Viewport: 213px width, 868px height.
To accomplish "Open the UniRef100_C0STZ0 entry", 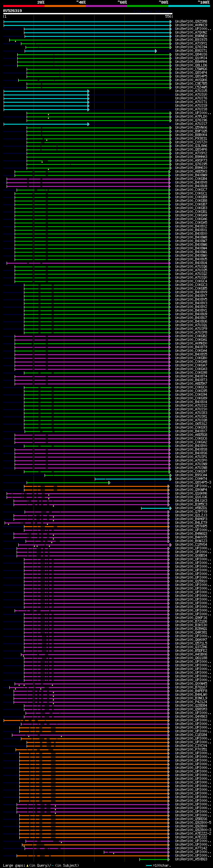I will coord(191,142).
